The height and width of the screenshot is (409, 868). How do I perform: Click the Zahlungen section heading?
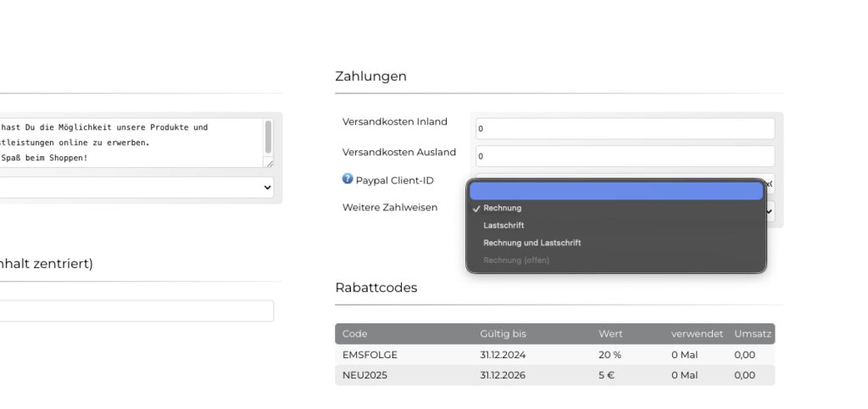pos(371,76)
